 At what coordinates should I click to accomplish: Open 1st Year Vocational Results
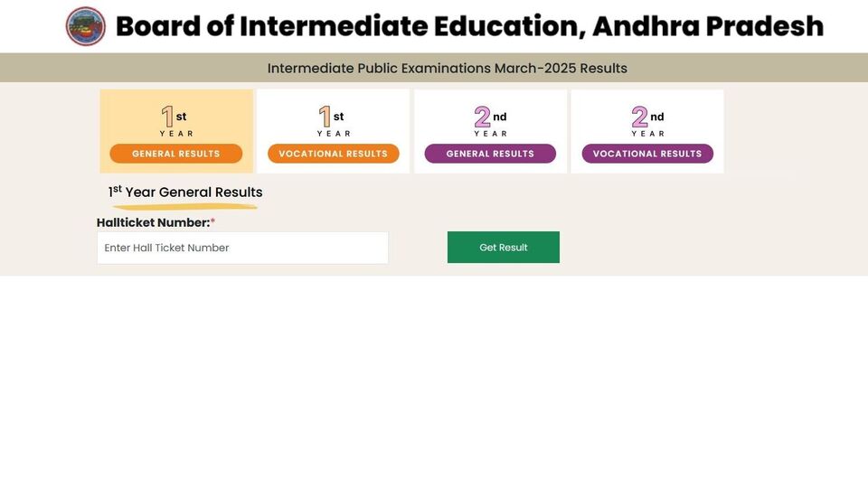[334, 154]
